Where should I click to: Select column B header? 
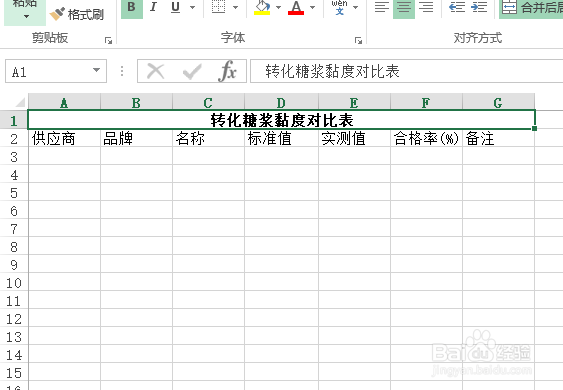pos(136,103)
